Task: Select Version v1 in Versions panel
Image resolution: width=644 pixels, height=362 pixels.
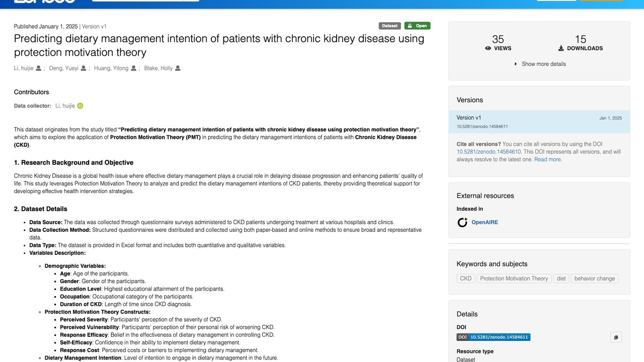Action: (x=539, y=122)
